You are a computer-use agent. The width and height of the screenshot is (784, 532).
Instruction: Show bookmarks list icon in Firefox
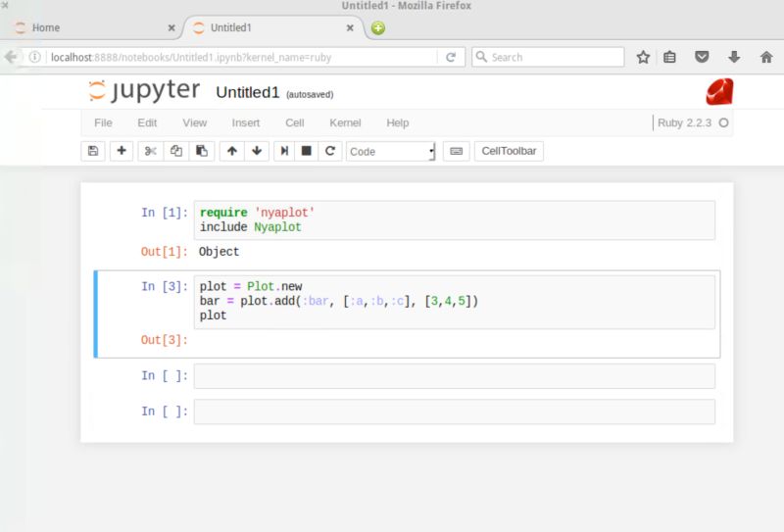pos(669,57)
